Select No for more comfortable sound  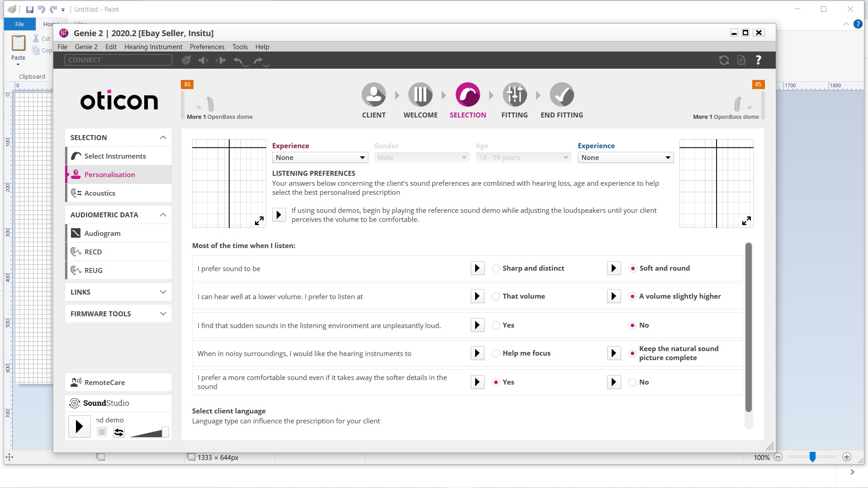(632, 382)
